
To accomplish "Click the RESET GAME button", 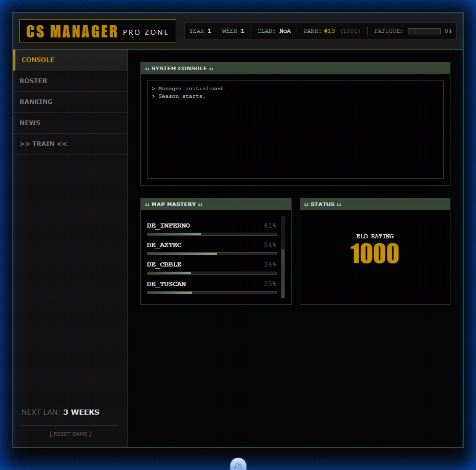I will pos(70,434).
